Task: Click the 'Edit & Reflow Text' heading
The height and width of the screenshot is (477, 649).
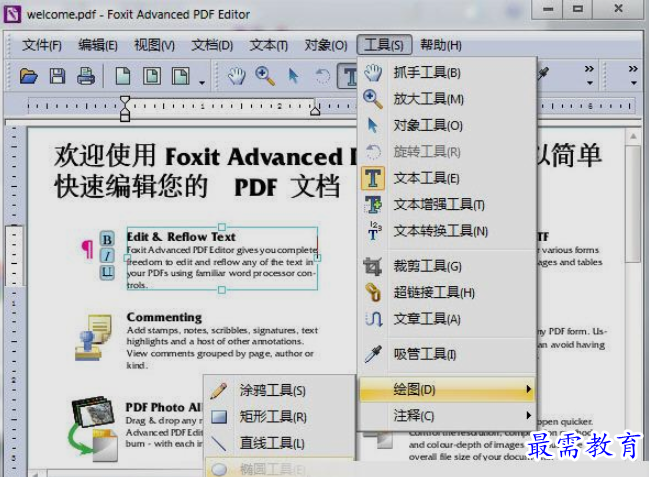Action: (x=181, y=237)
